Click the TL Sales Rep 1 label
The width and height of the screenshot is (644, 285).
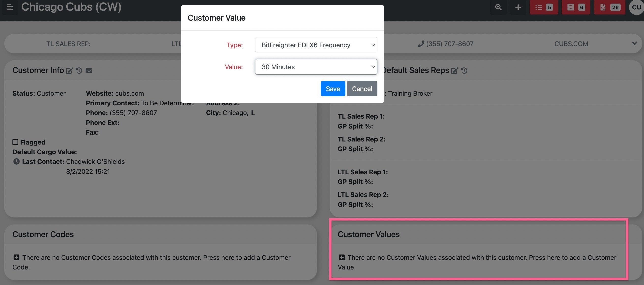[361, 116]
